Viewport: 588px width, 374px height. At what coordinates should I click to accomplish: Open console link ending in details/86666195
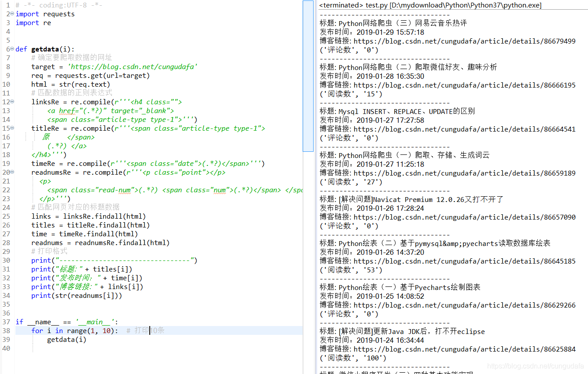(x=465, y=85)
